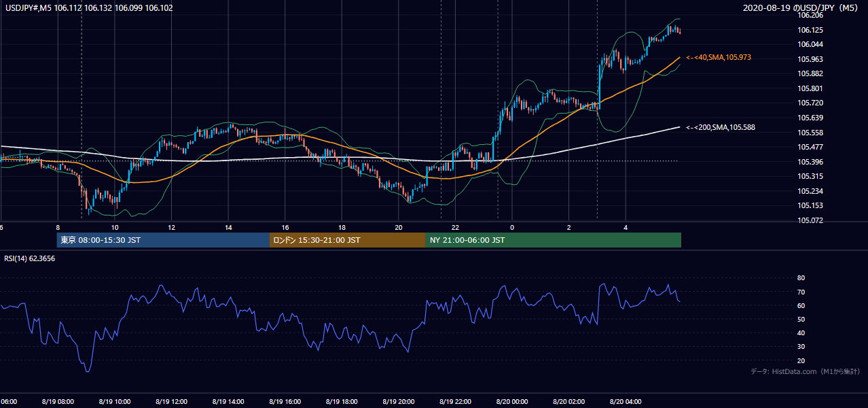The width and height of the screenshot is (868, 408).
Task: Click the RSI axis level 80
Action: [801, 278]
